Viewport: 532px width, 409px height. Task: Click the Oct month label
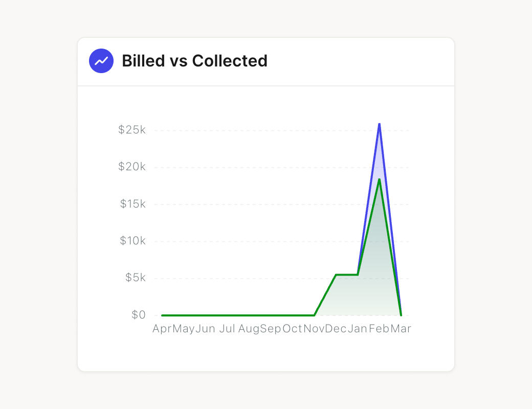coord(292,329)
